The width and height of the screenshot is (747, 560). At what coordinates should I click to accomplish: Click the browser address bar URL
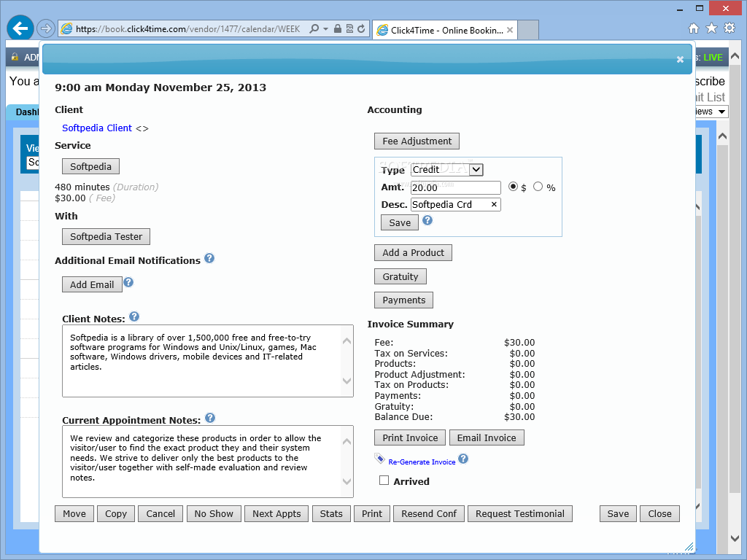click(188, 29)
